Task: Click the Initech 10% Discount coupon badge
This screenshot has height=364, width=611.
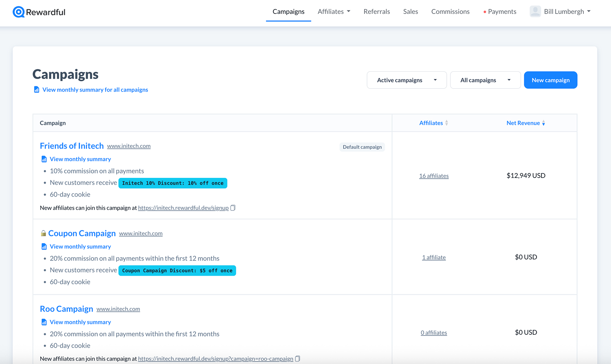Action: (173, 183)
